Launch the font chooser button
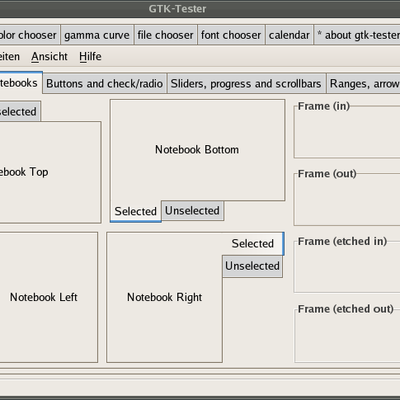Screen dimensions: 400x400 point(231,35)
